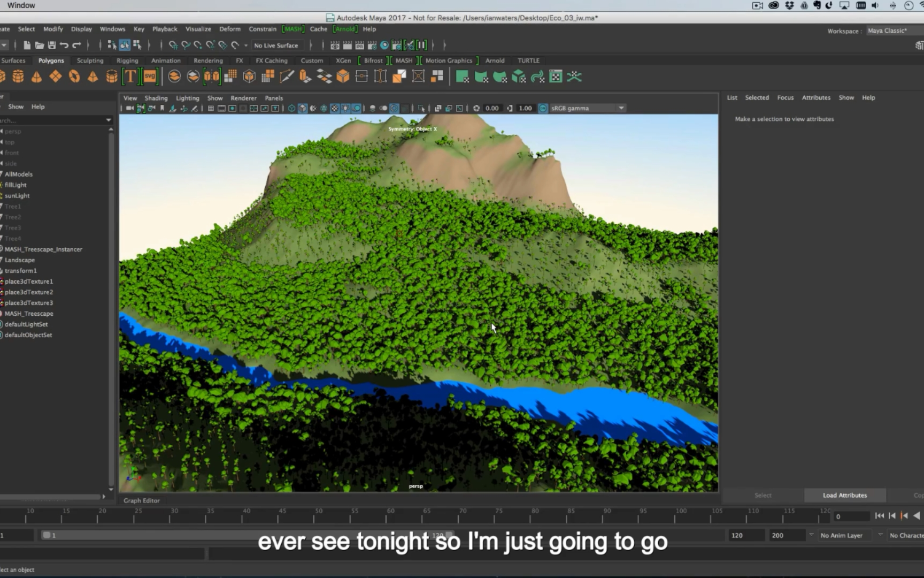Click the Multi-Cut knife shelf icon
The image size is (924, 578).
(287, 77)
